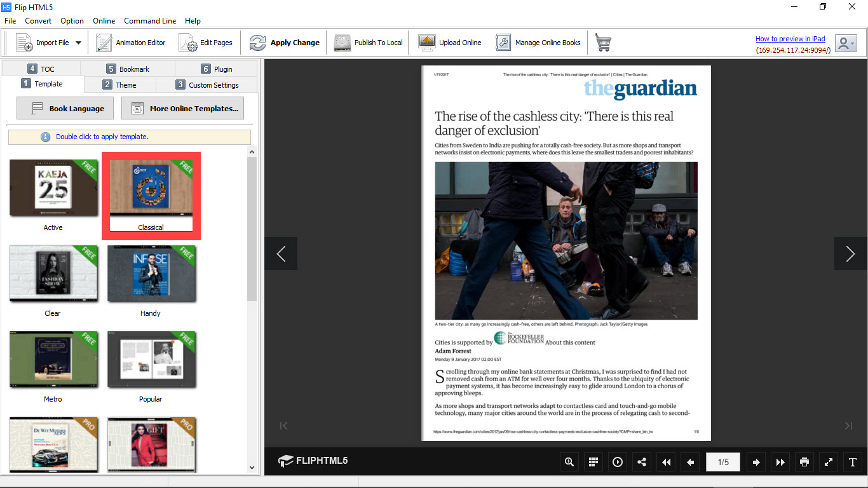The image size is (868, 488).
Task: Click the print icon
Action: pyautogui.click(x=804, y=462)
